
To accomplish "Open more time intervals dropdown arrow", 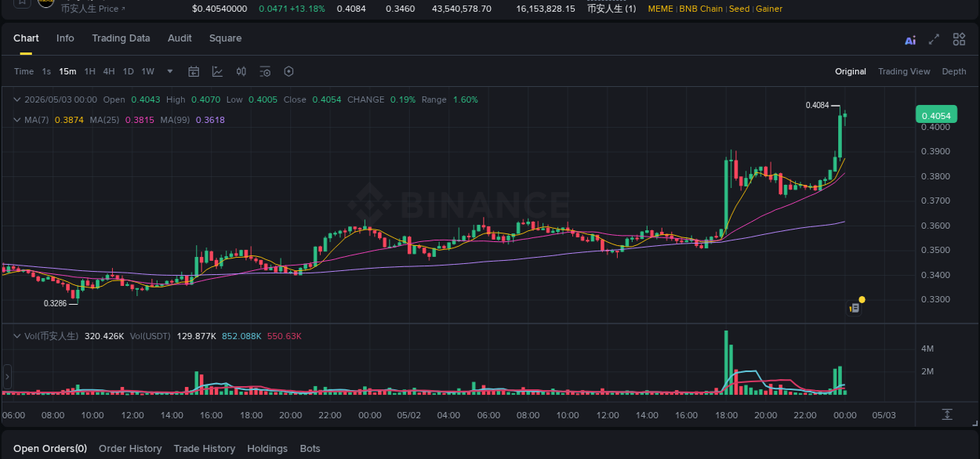I will 170,71.
